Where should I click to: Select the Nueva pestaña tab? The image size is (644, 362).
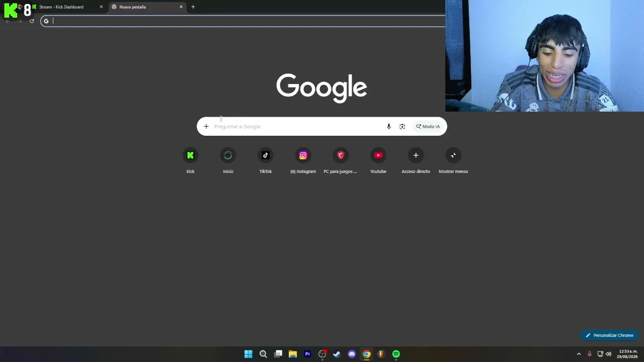click(x=146, y=7)
